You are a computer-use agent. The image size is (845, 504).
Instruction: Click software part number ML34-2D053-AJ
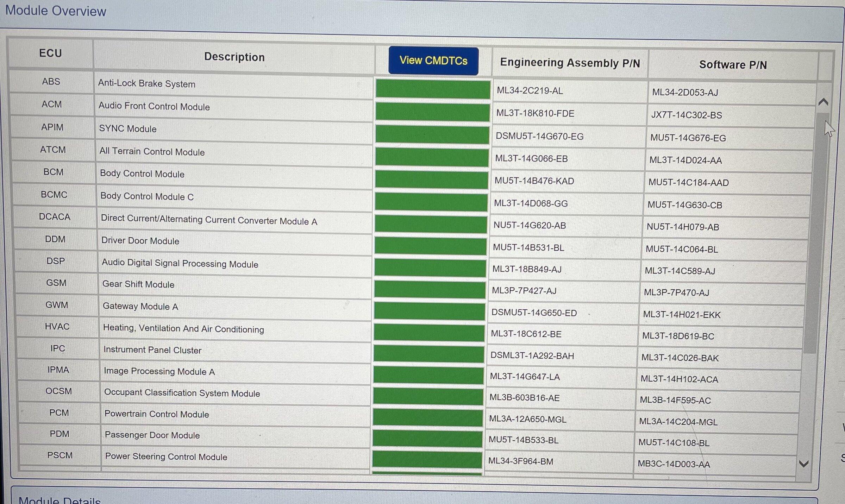685,93
